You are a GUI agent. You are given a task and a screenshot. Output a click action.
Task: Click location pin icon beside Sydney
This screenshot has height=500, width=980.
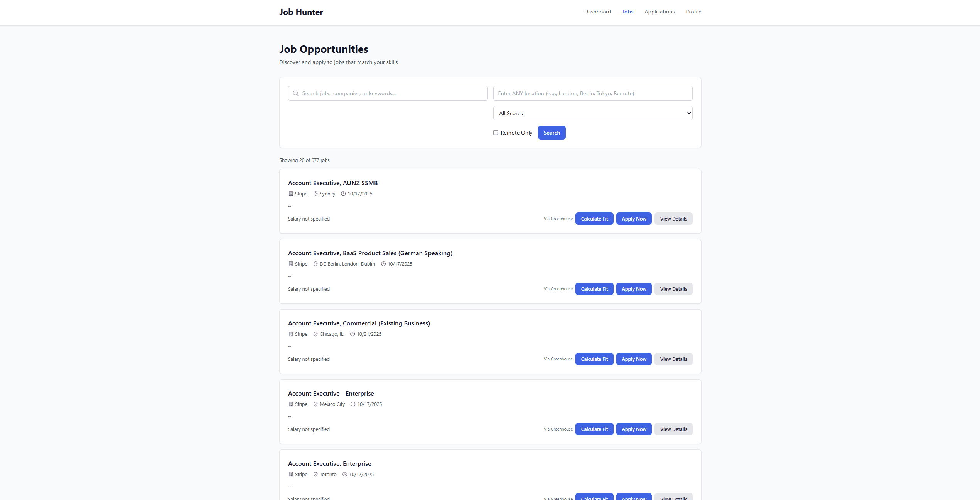pyautogui.click(x=315, y=194)
